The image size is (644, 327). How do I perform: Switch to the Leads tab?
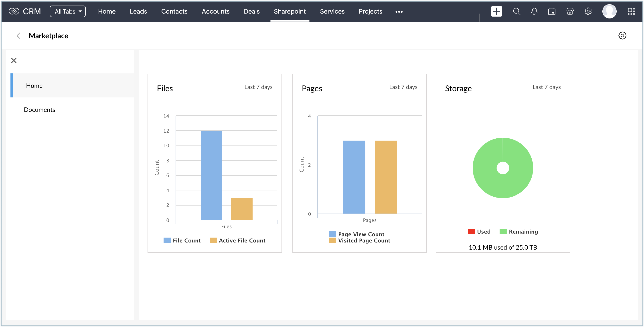[138, 12]
